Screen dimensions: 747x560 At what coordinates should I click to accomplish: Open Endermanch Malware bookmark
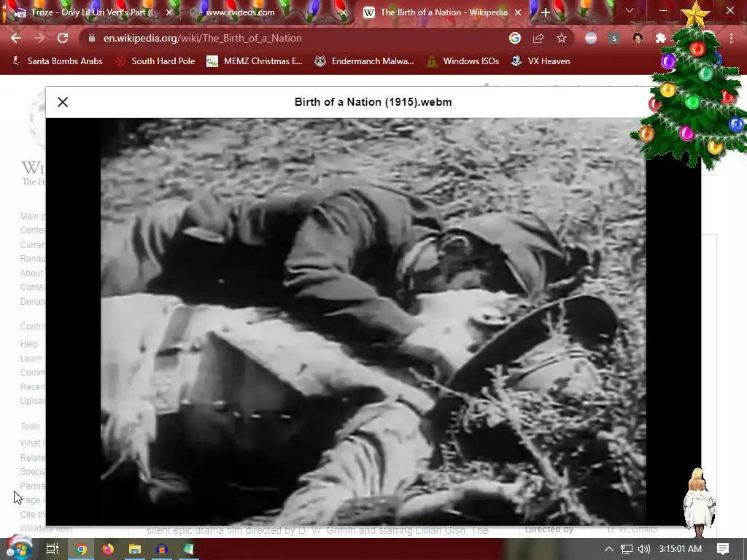(x=365, y=61)
